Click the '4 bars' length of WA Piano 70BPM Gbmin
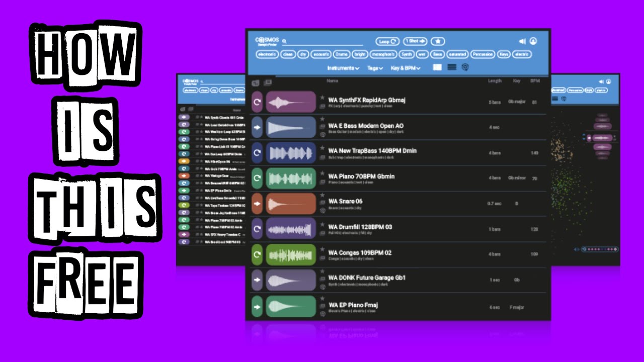 [495, 178]
